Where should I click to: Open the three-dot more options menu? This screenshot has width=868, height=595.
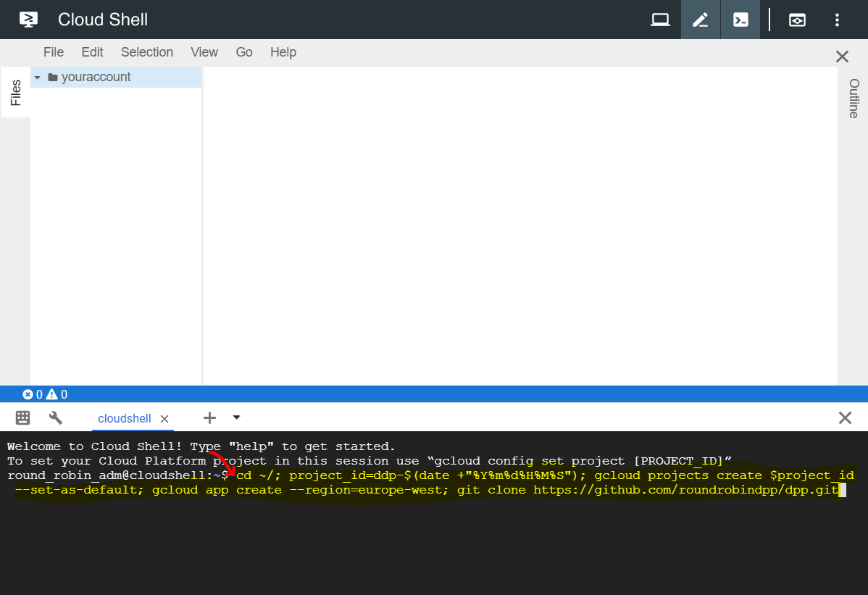coord(837,20)
